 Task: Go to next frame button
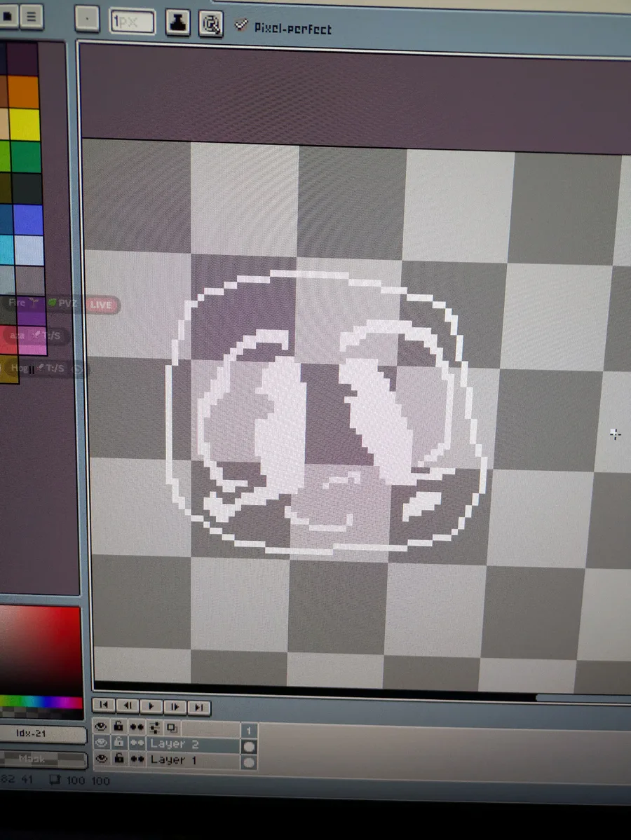coord(175,707)
